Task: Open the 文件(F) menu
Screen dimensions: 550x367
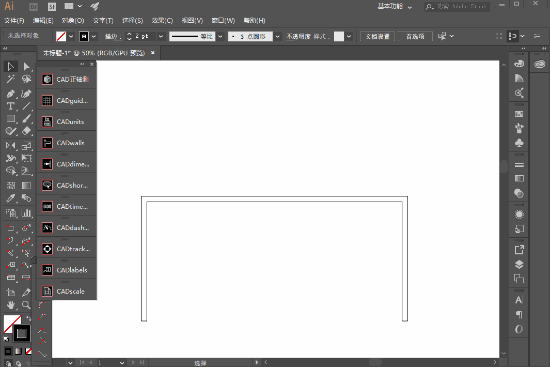Action: pyautogui.click(x=14, y=20)
